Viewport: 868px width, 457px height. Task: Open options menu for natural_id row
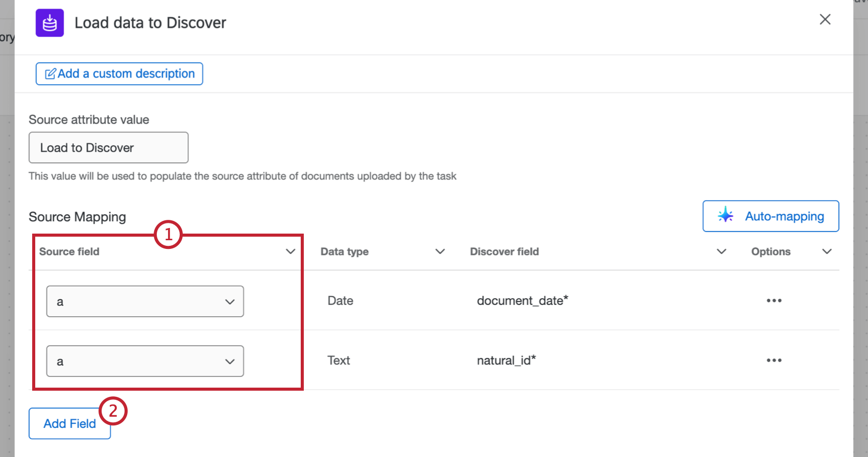(x=774, y=360)
